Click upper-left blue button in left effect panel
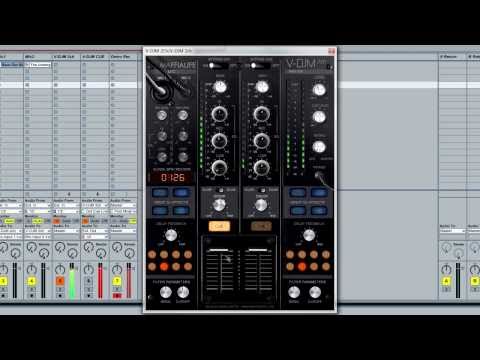Viewport: 480px width, 360px height. click(160, 192)
